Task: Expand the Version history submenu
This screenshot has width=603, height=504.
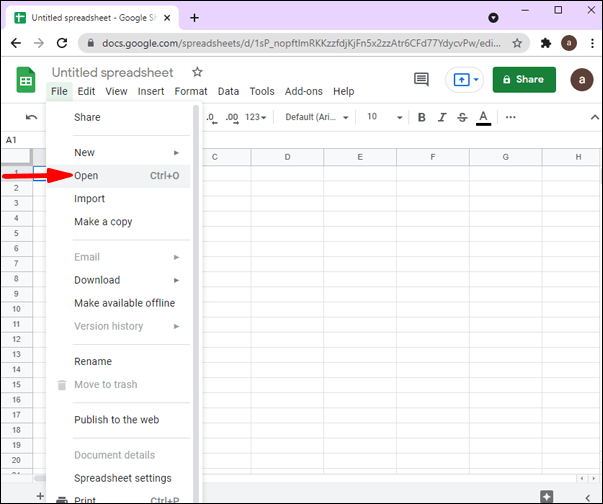Action: 176,326
